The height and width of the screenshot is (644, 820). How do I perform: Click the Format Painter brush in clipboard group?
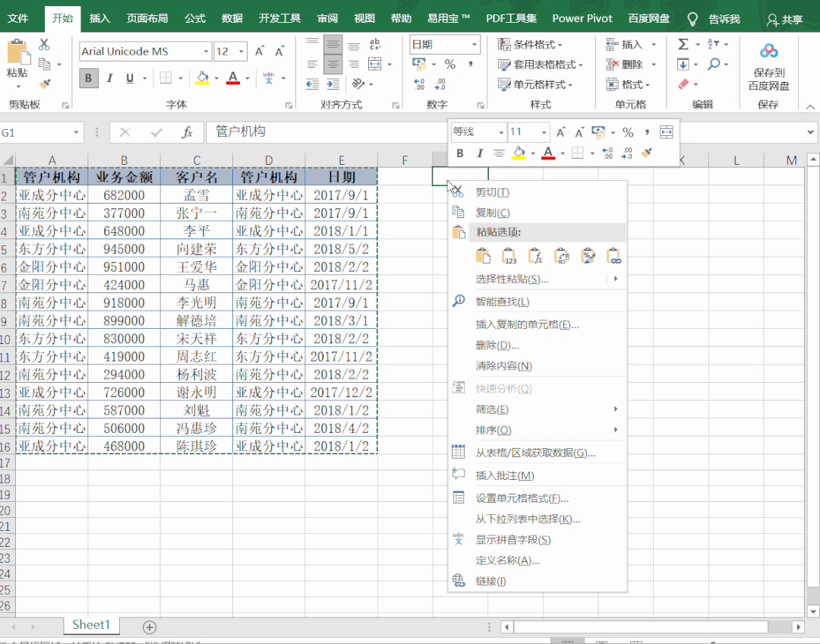45,84
